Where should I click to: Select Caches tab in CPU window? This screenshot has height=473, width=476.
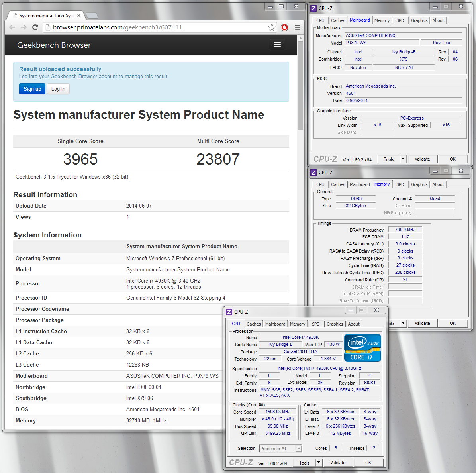click(x=253, y=324)
